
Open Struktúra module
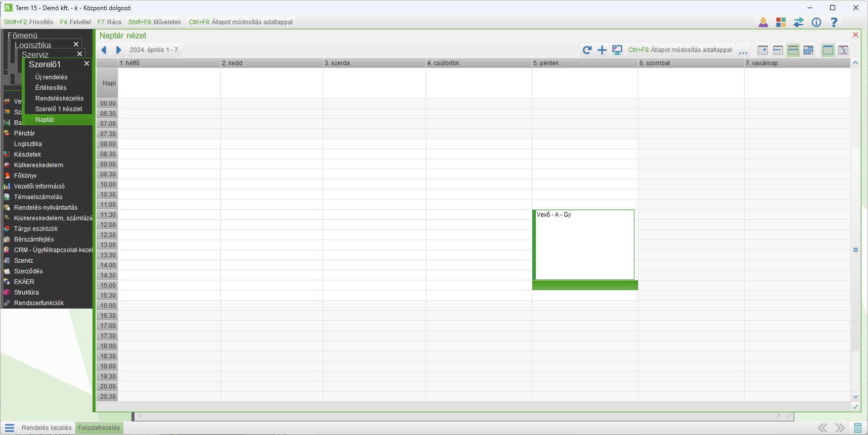coord(26,293)
